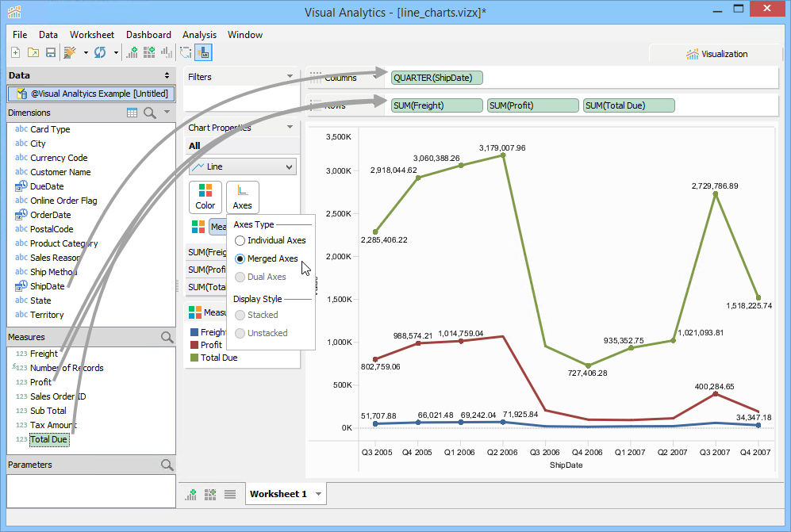Search Dimensions with the magnifier icon
Image resolution: width=791 pixels, height=532 pixels.
point(150,113)
